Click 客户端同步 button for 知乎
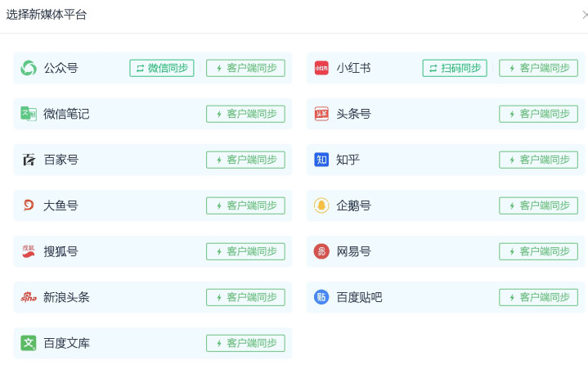 point(538,160)
